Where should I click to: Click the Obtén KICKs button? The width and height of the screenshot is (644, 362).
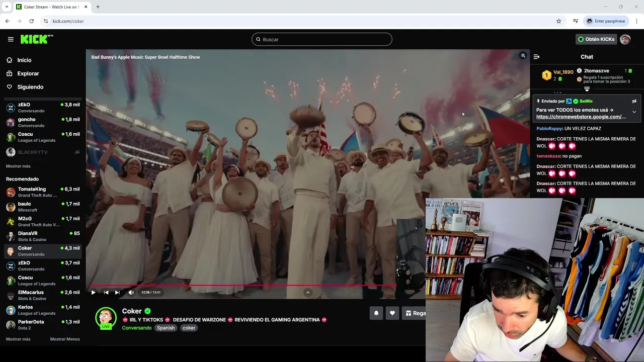pos(596,39)
